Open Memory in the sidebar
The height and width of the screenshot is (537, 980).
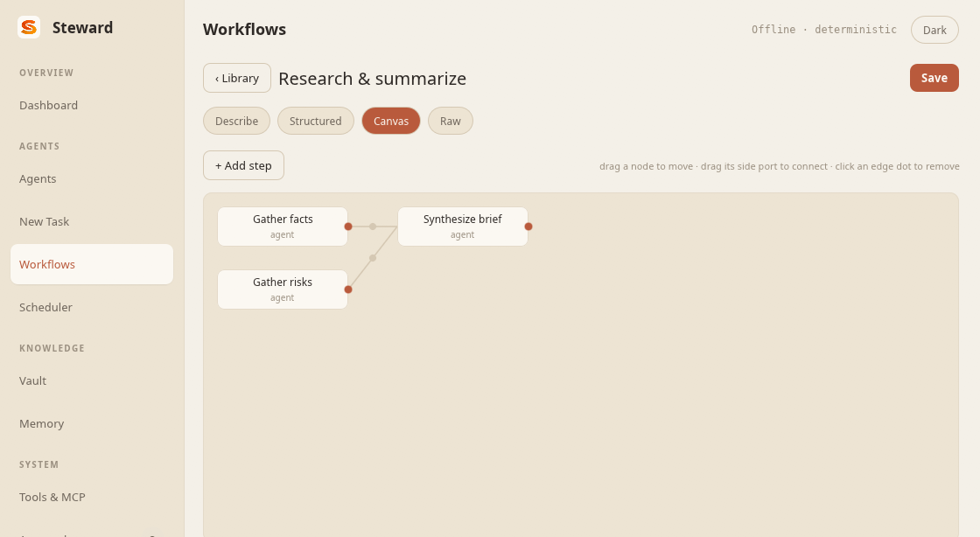click(x=92, y=423)
